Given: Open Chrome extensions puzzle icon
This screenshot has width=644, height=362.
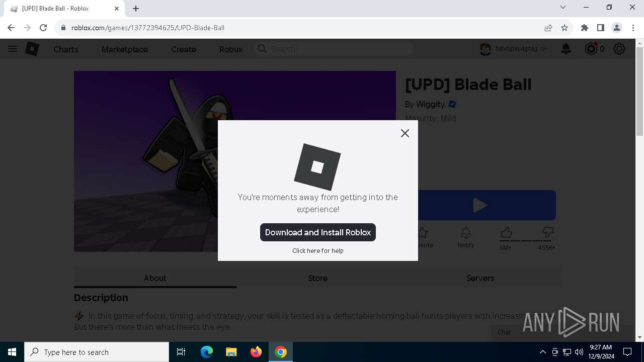Looking at the screenshot, I should (x=585, y=28).
